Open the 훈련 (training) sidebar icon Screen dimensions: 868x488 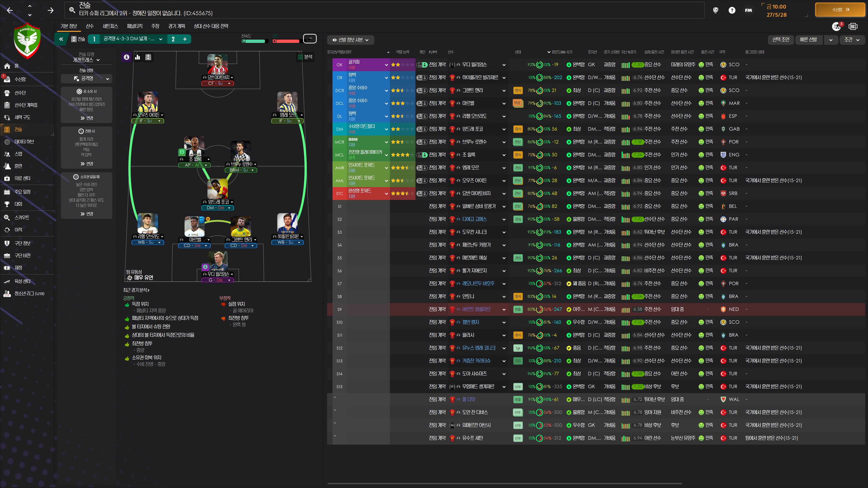point(7,166)
